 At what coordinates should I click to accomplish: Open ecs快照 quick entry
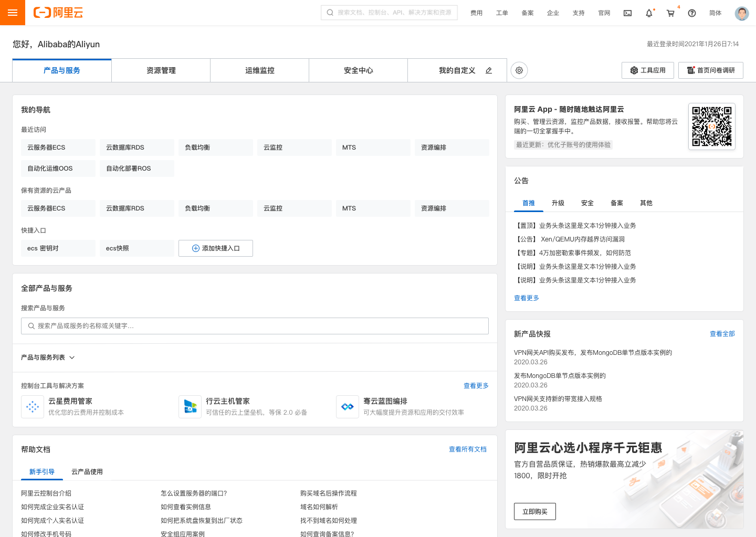pyautogui.click(x=137, y=248)
